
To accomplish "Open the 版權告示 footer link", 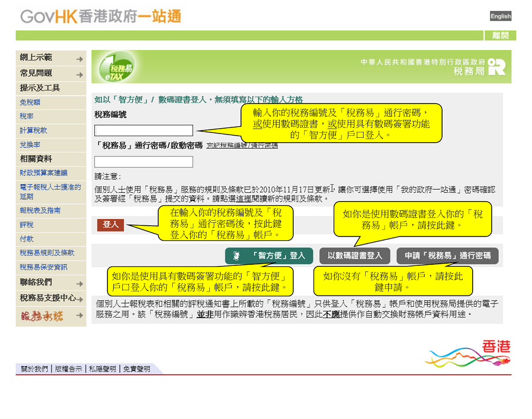I will 69,369.
